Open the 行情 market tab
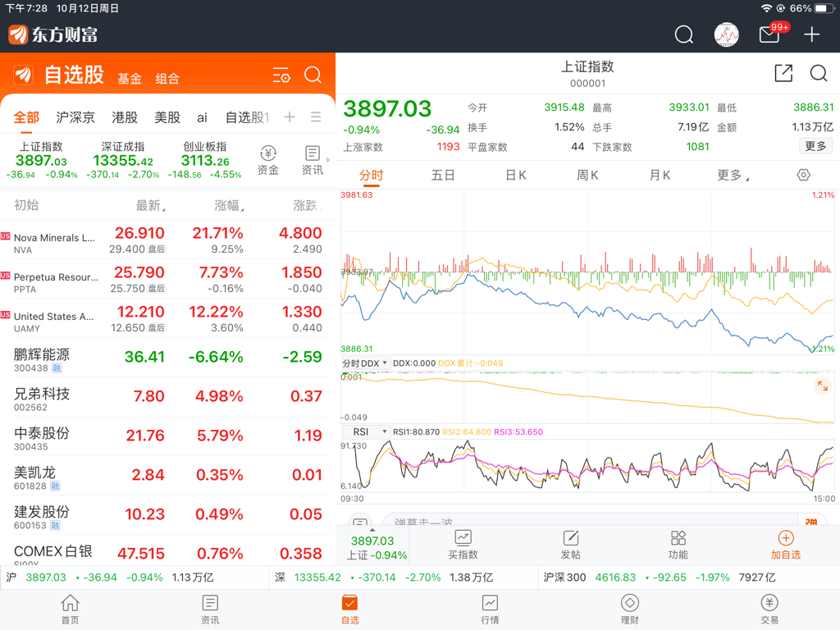 490,609
